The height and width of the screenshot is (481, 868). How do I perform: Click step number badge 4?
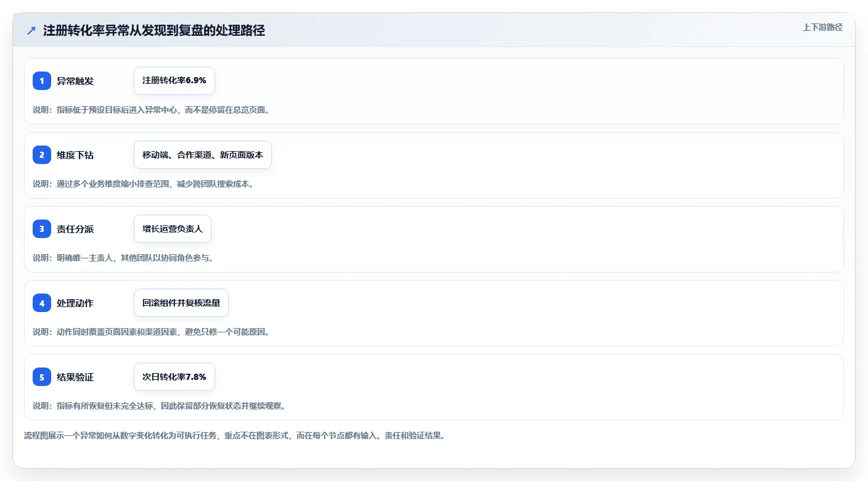pos(42,303)
